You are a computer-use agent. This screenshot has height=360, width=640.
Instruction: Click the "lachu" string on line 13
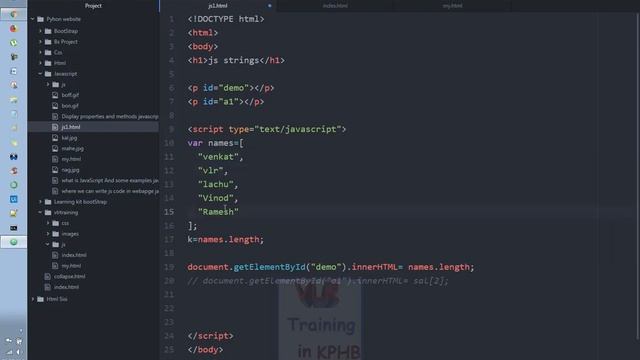pos(216,184)
